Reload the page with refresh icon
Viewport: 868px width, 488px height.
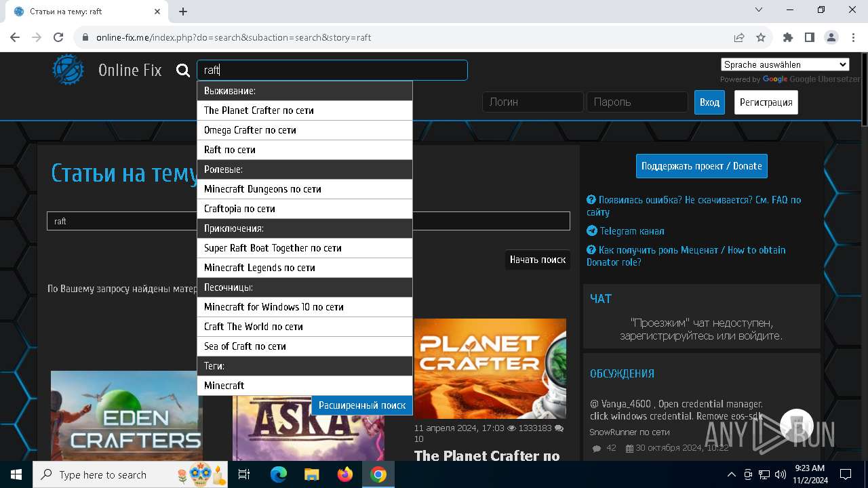click(58, 37)
